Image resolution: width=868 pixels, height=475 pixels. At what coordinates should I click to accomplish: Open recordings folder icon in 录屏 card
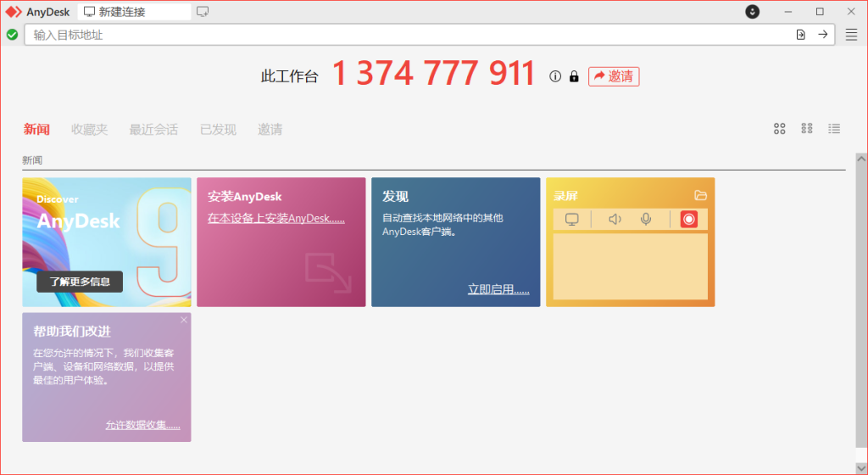pyautogui.click(x=700, y=195)
